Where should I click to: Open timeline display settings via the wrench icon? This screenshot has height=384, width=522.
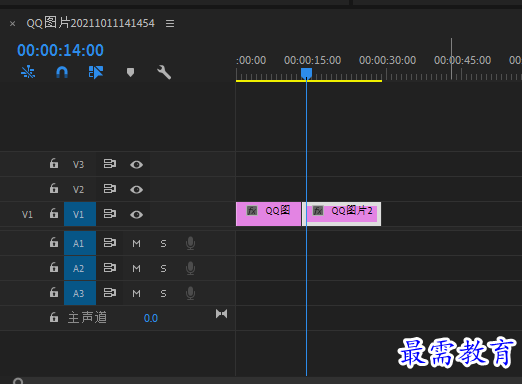point(164,72)
